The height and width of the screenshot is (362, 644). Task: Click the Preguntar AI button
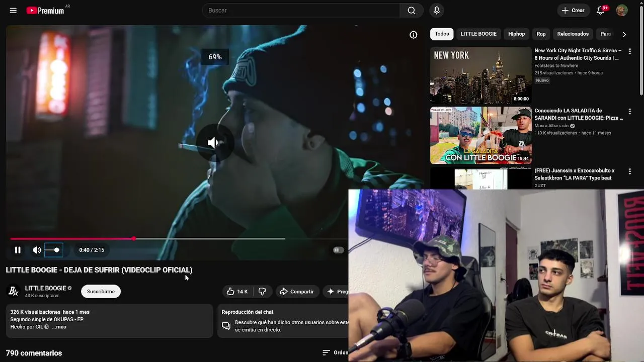337,292
